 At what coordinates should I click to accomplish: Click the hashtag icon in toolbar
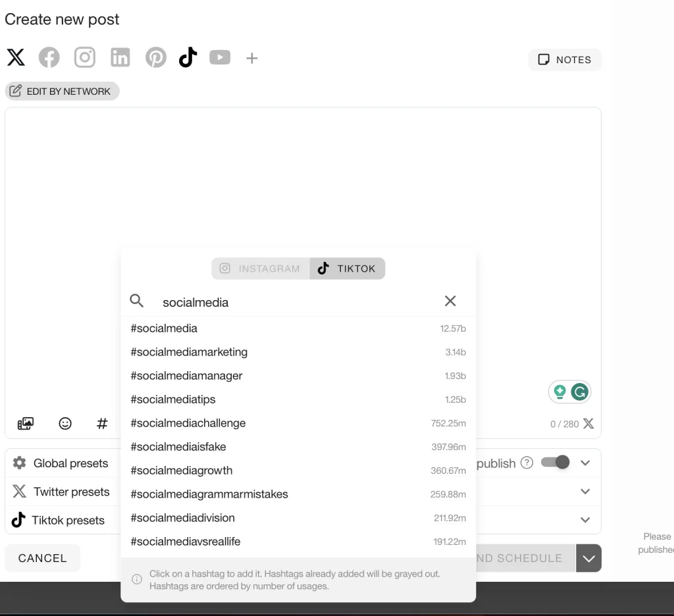coord(102,423)
